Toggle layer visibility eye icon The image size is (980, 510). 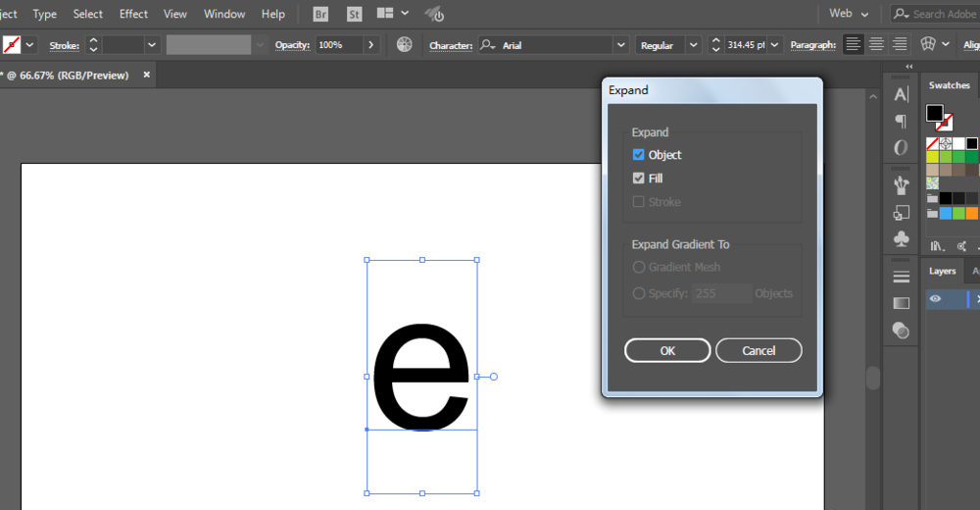936,299
